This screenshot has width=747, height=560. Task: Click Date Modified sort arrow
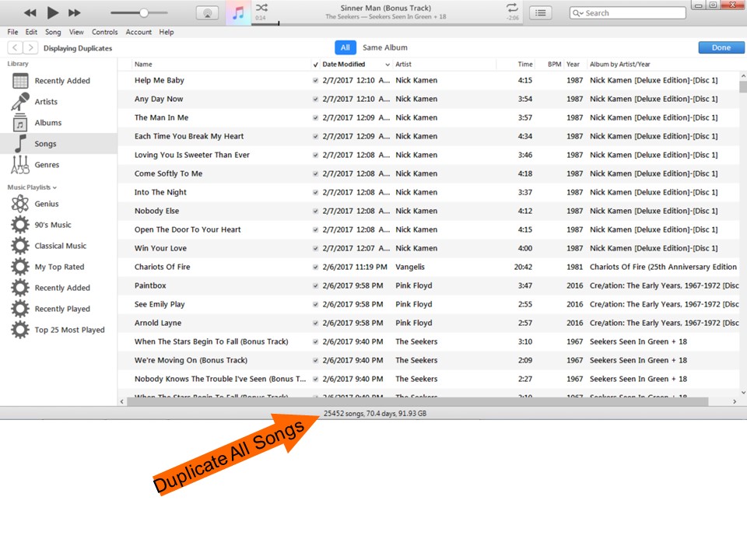(388, 65)
